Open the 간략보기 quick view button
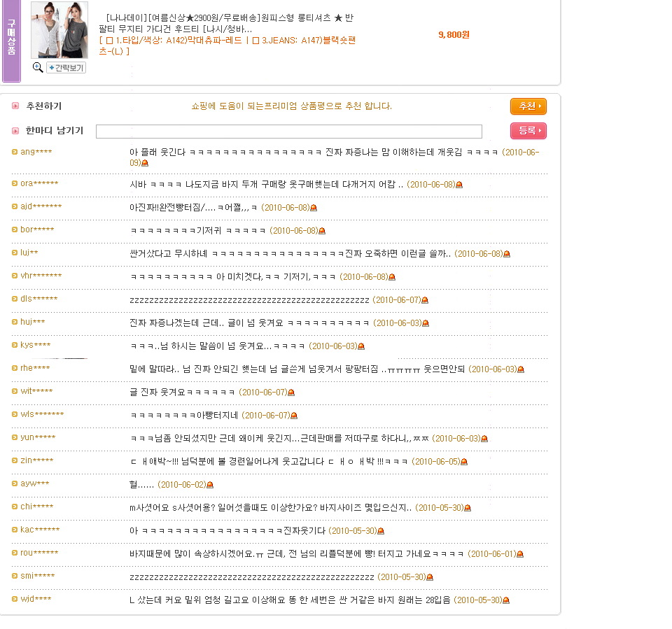Screen dimensions: 672x629 tap(66, 68)
